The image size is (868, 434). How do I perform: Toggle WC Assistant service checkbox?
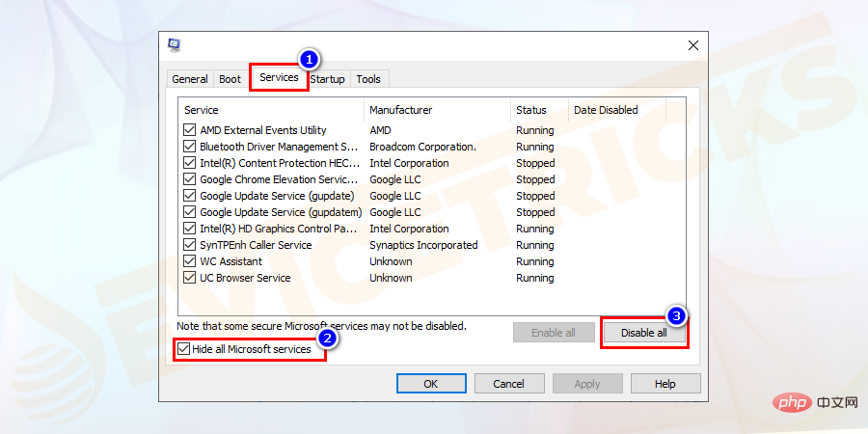(x=190, y=261)
